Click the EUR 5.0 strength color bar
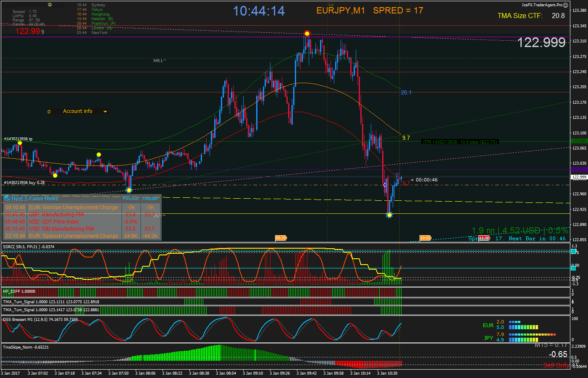The width and height of the screenshot is (588, 378). tap(523, 327)
